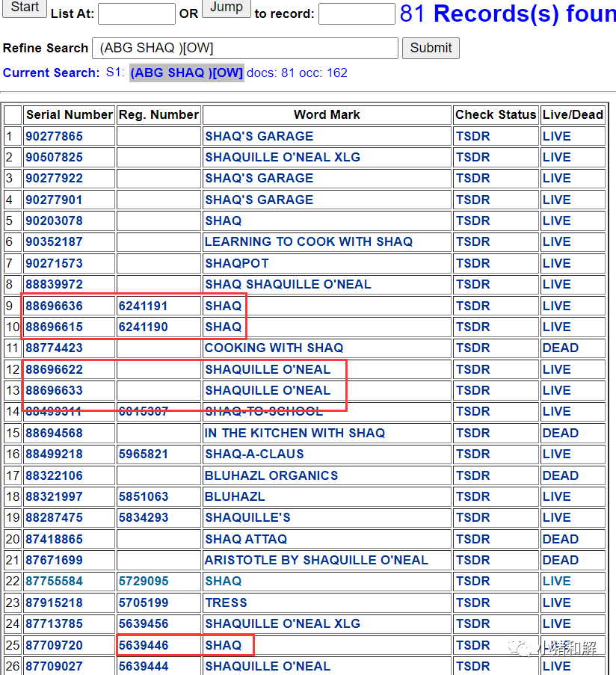The height and width of the screenshot is (675, 616).
Task: Open the SHAQPOT word mark
Action: [237, 263]
